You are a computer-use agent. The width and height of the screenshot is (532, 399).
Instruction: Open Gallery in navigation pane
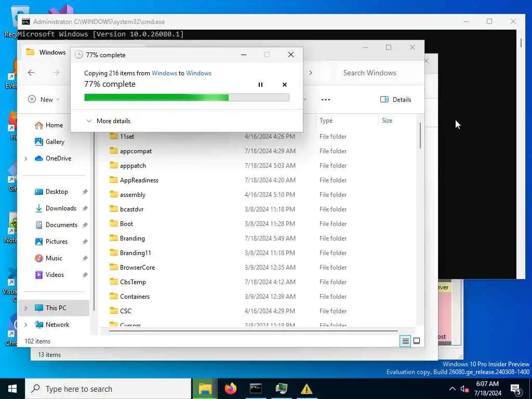point(50,142)
